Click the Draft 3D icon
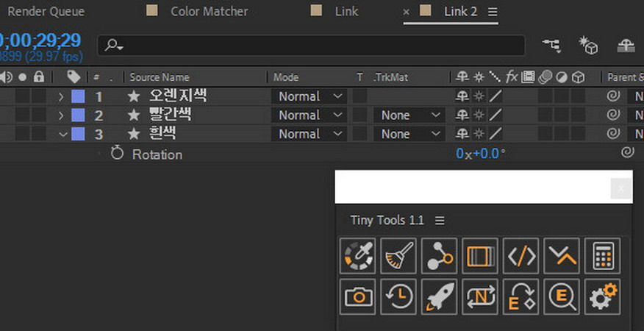The image size is (644, 331). coord(588,45)
